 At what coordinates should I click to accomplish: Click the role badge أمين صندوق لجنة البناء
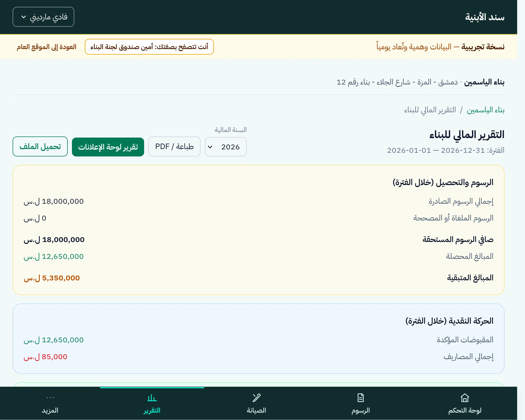(149, 47)
